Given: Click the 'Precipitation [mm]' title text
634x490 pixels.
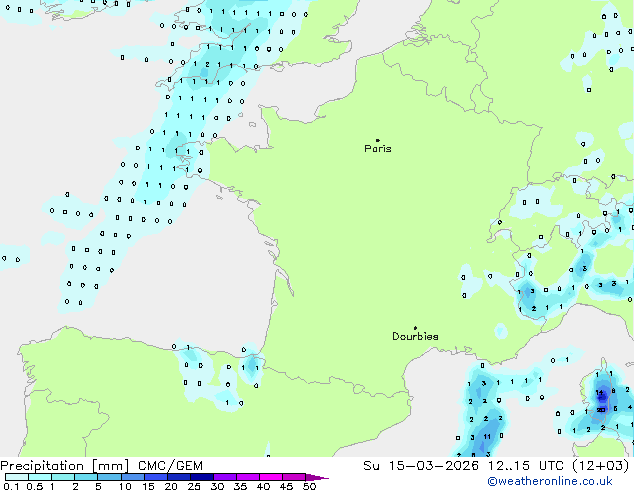Looking at the screenshot, I should point(65,466).
